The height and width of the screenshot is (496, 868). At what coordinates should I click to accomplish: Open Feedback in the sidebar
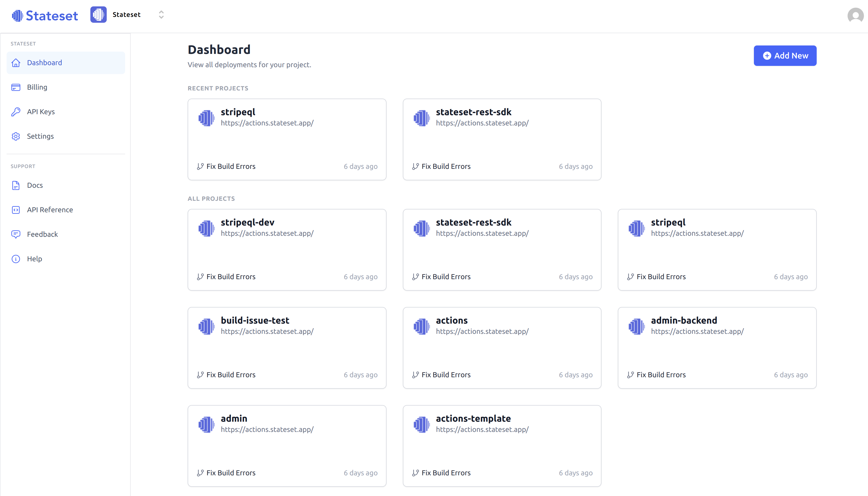pyautogui.click(x=66, y=234)
